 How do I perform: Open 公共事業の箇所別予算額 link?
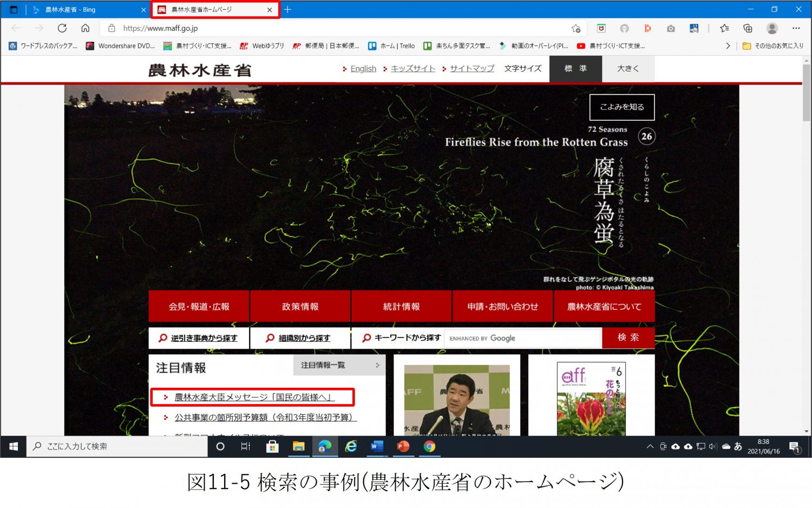pyautogui.click(x=265, y=417)
